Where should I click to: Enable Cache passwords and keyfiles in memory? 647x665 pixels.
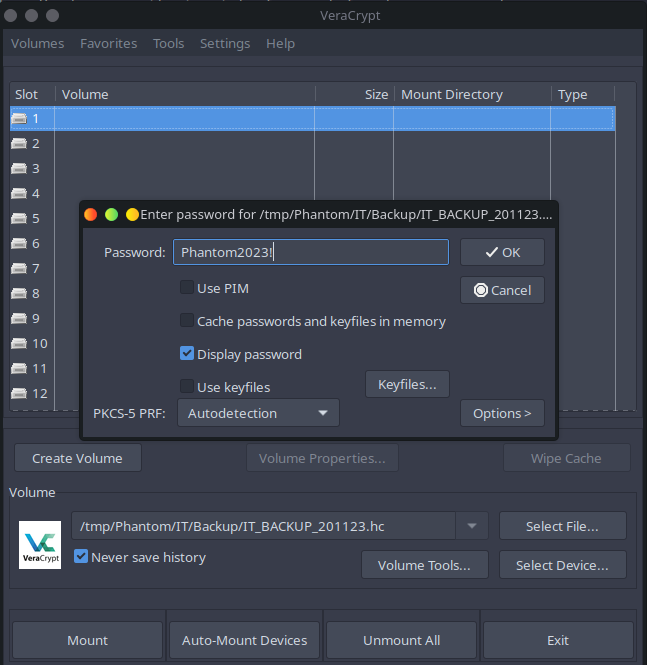pyautogui.click(x=187, y=320)
